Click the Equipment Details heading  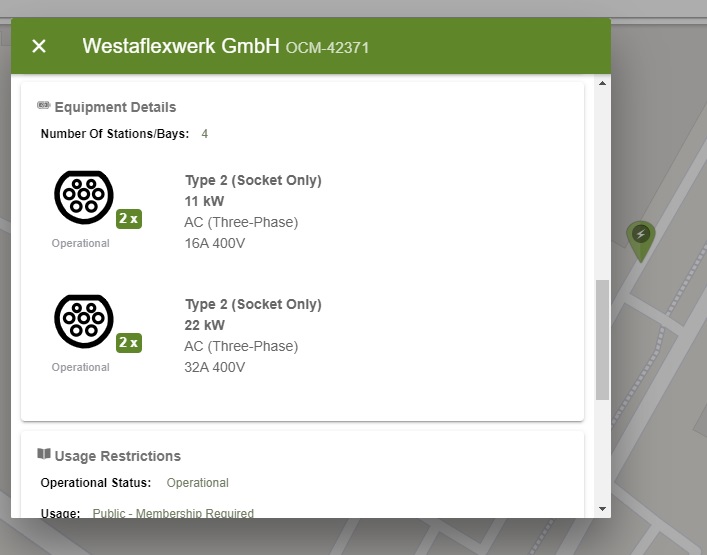coord(115,107)
